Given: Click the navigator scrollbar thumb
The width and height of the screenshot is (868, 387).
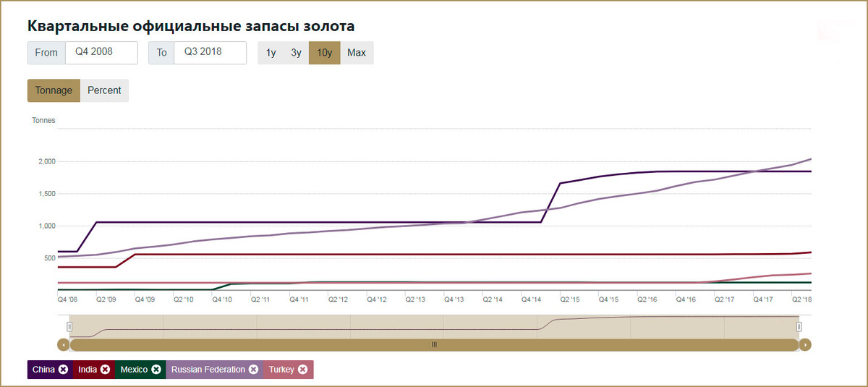Looking at the screenshot, I should 434,345.
